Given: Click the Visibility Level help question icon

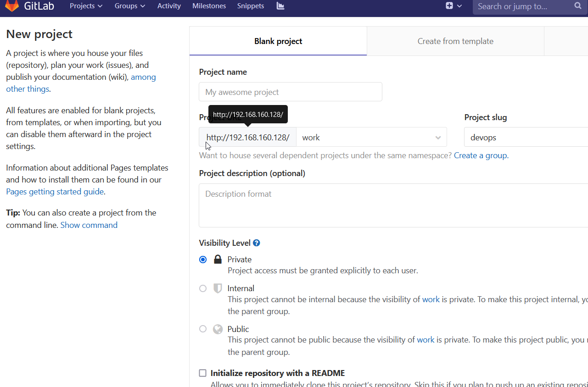Looking at the screenshot, I should point(257,243).
